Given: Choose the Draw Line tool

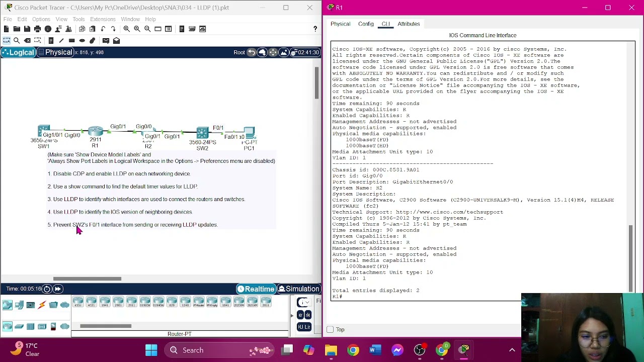Looking at the screenshot, I should pos(61,41).
